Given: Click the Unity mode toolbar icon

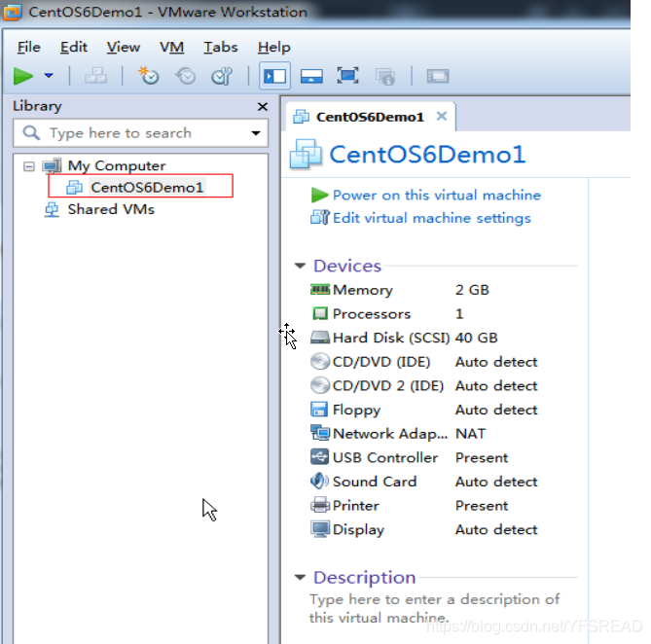Looking at the screenshot, I should (385, 76).
